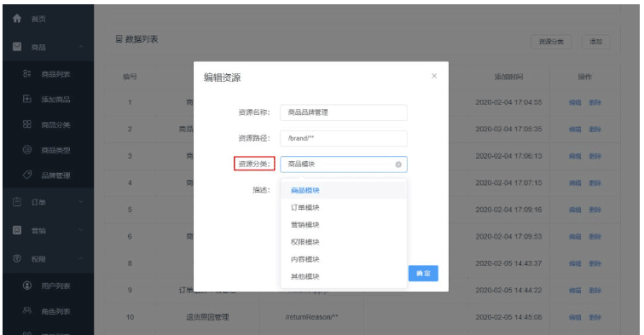
Task: Click the 订单 clipboard icon
Action: [x=17, y=202]
